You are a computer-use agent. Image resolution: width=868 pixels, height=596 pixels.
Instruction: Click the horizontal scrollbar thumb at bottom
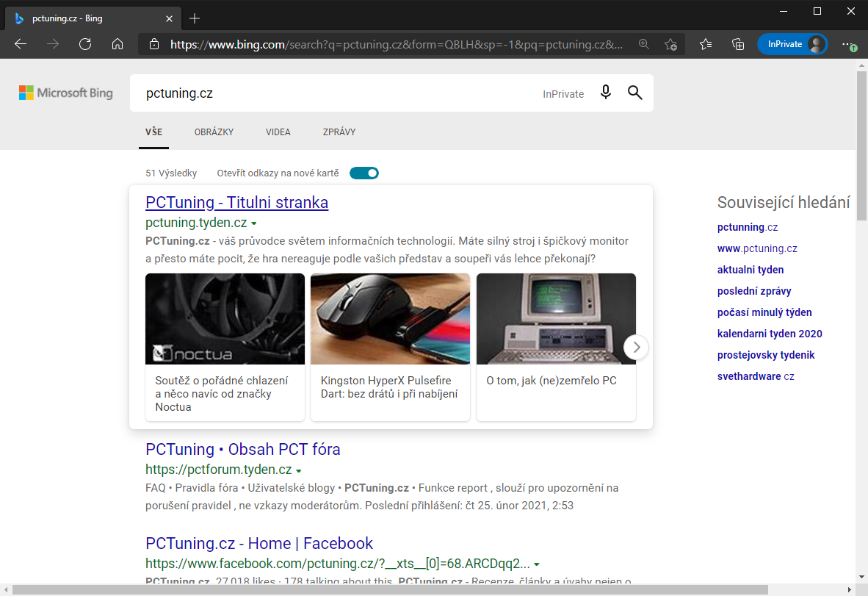click(390, 589)
